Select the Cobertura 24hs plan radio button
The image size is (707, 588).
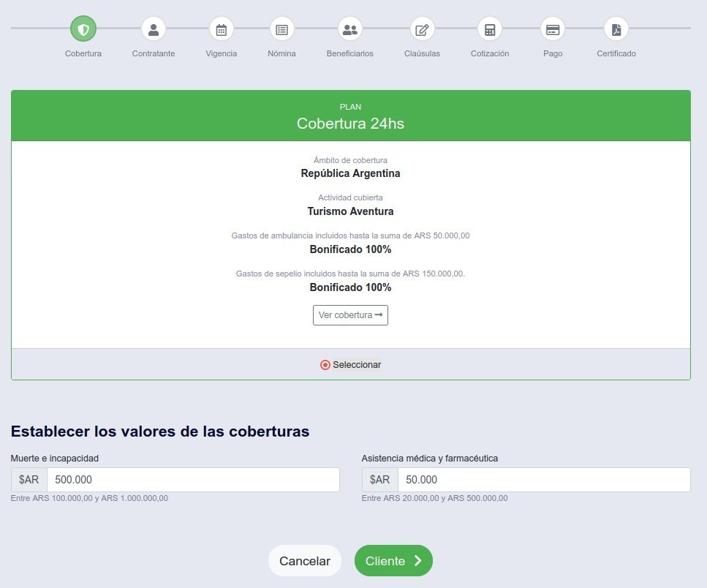pos(325,365)
